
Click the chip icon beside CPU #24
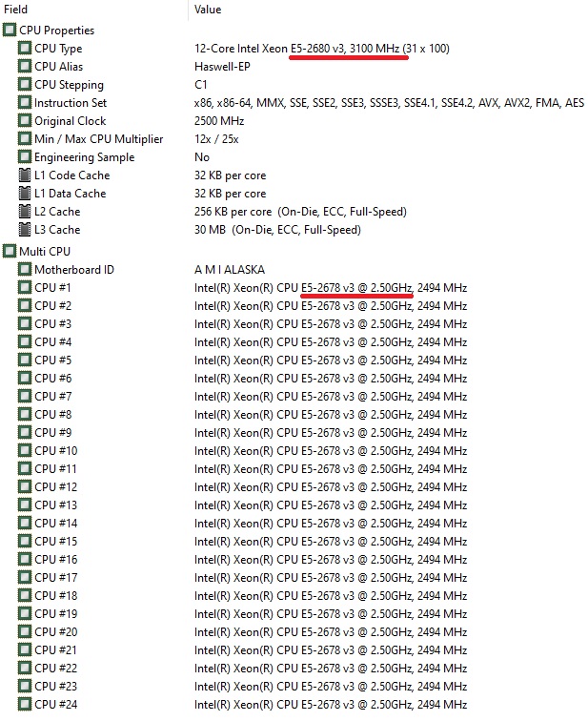click(x=25, y=704)
